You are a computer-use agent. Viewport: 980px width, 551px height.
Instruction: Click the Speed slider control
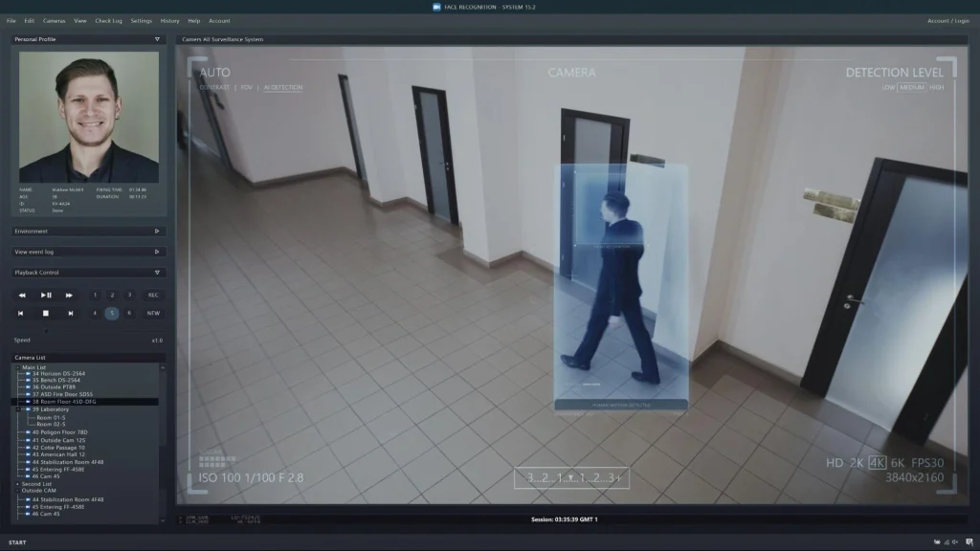click(x=46, y=331)
